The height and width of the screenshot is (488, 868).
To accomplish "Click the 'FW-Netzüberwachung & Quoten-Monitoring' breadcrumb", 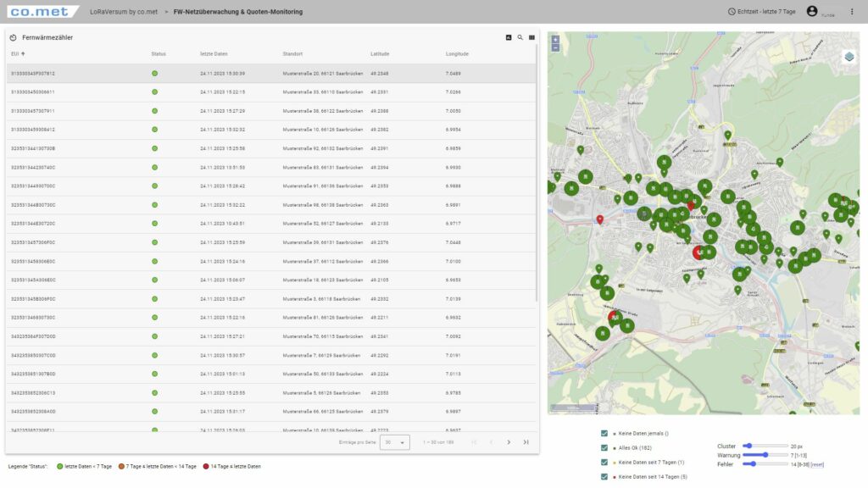I will (238, 12).
